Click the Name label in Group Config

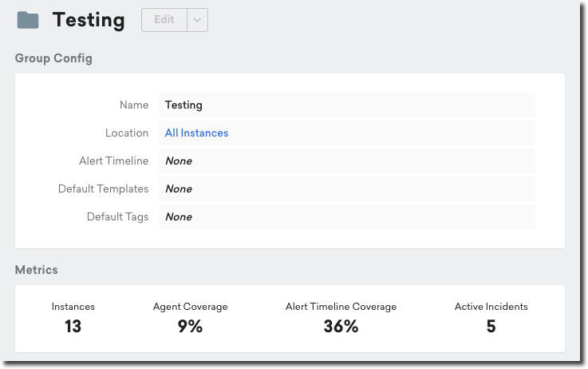click(x=134, y=105)
